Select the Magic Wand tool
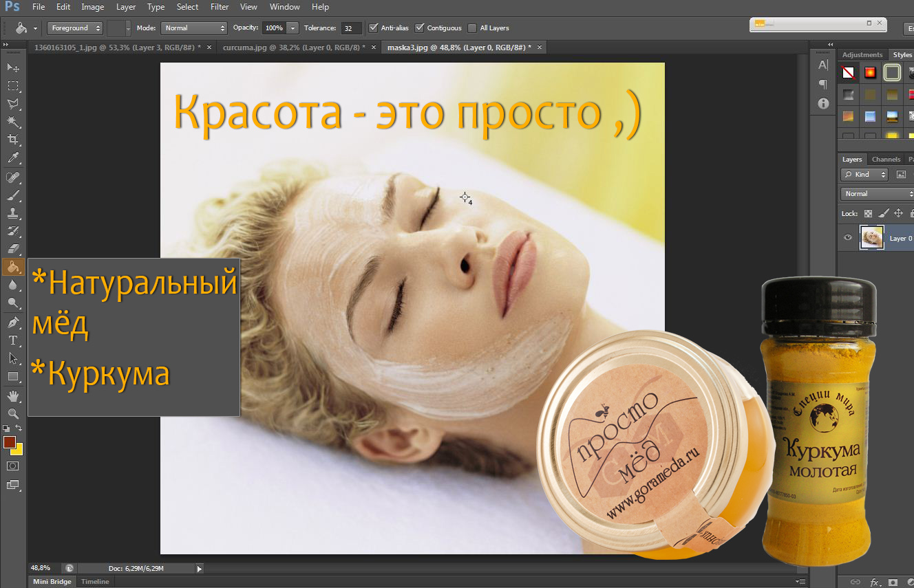The image size is (914, 588). point(13,122)
